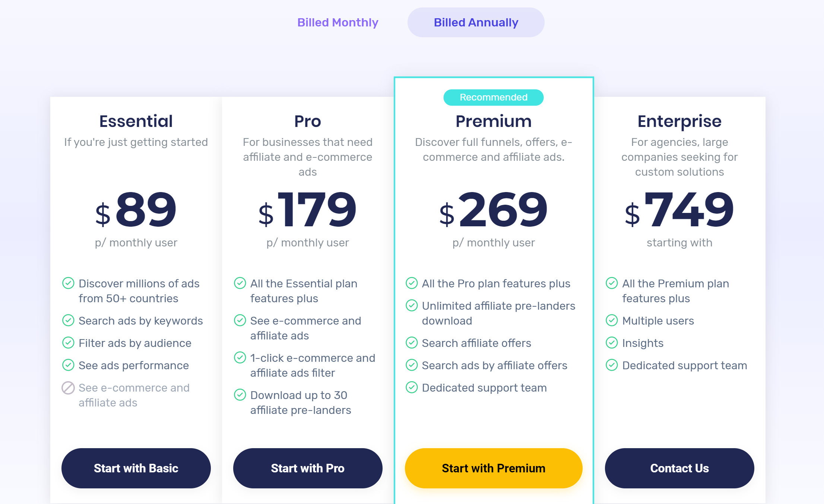Click 'Start with Basic'

[x=136, y=468]
